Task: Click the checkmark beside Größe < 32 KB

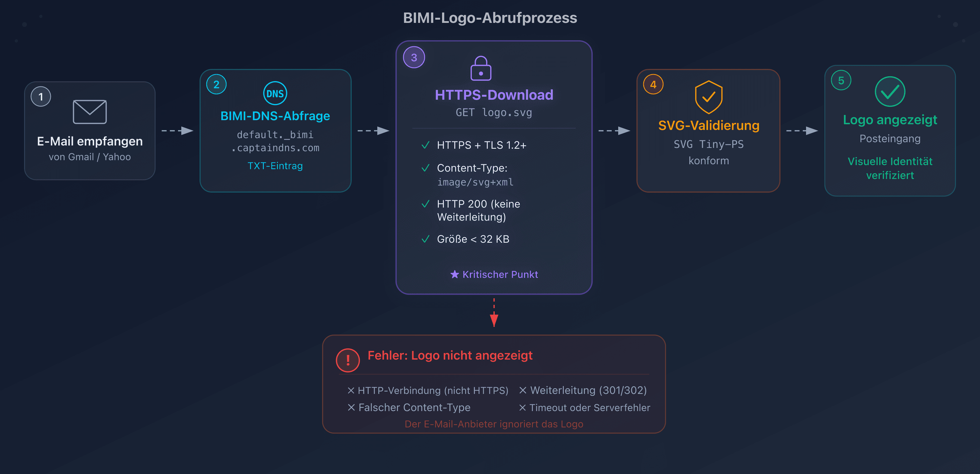Action: tap(426, 239)
